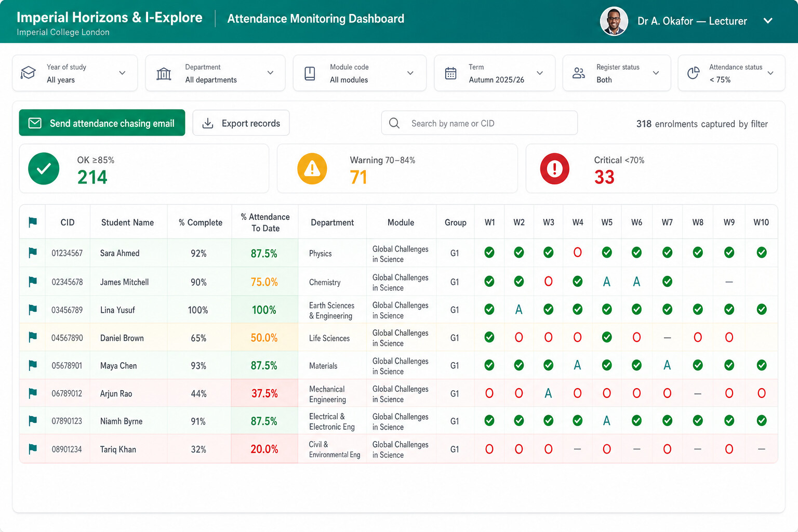
Task: Click the Department column header
Action: coord(332,222)
